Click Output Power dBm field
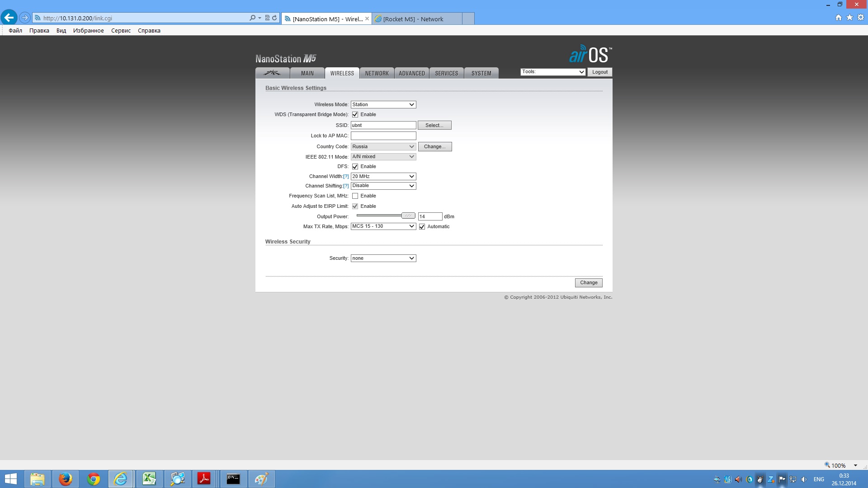 click(x=430, y=217)
